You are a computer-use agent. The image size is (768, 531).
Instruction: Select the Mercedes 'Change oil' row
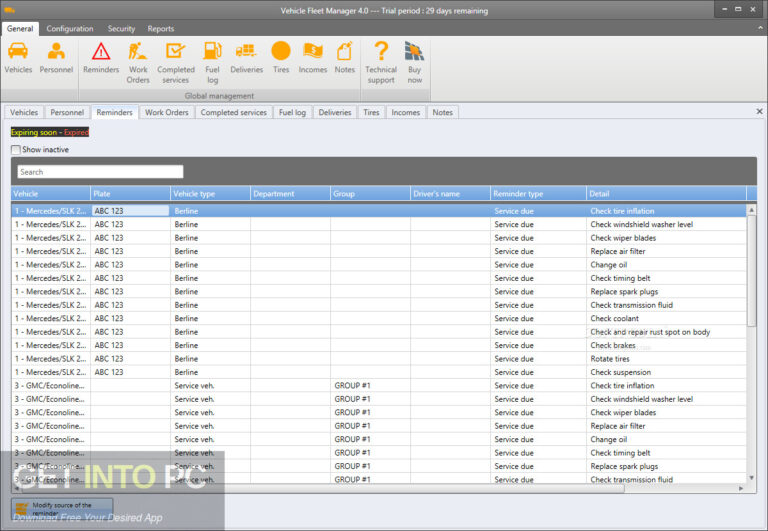pos(379,265)
